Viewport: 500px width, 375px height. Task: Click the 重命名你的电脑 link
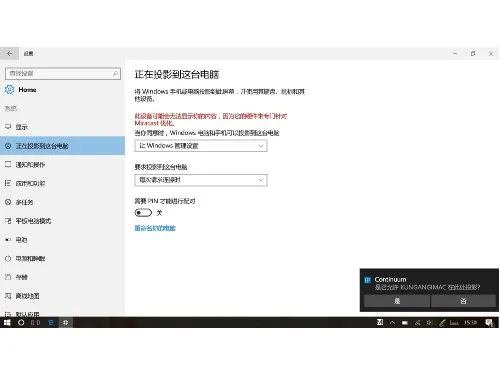pyautogui.click(x=155, y=228)
